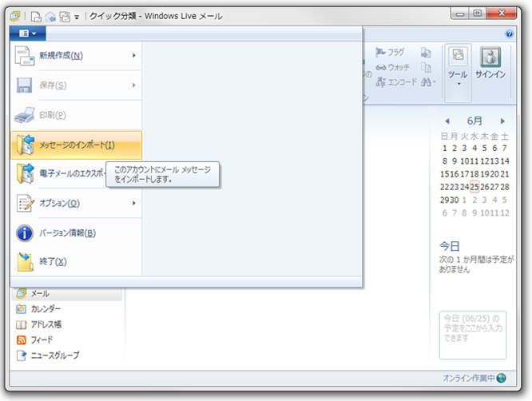Click the move-to-folder icon beside フラグ
532x401 pixels.
pyautogui.click(x=426, y=53)
